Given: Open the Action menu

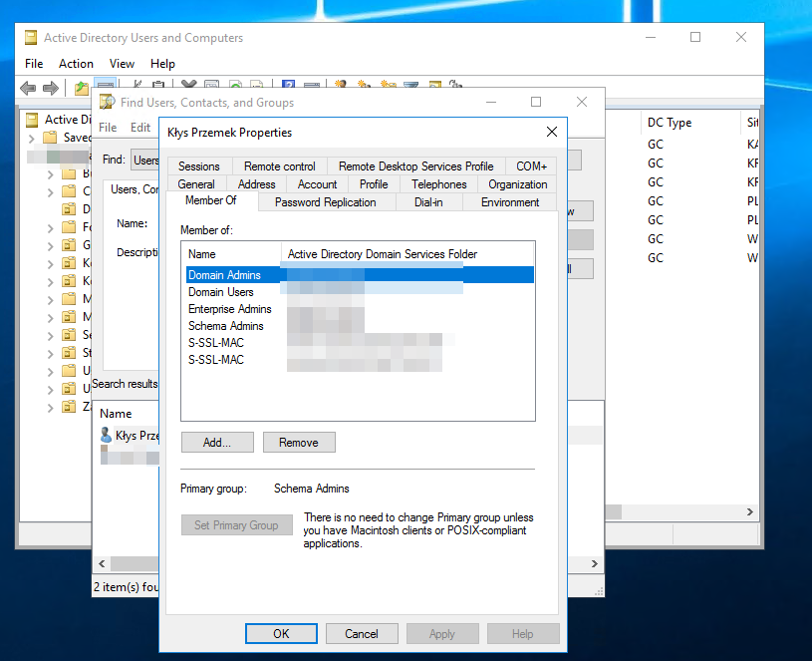Looking at the screenshot, I should (76, 63).
